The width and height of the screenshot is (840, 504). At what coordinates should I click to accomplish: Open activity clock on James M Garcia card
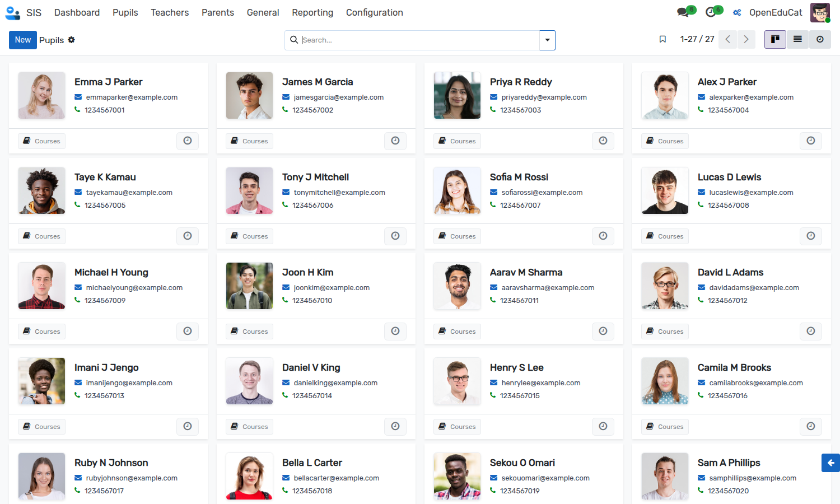point(395,141)
